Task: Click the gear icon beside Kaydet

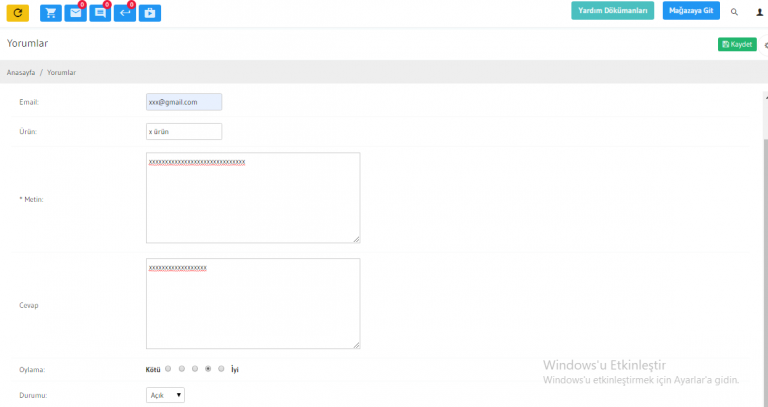Action: [x=765, y=44]
